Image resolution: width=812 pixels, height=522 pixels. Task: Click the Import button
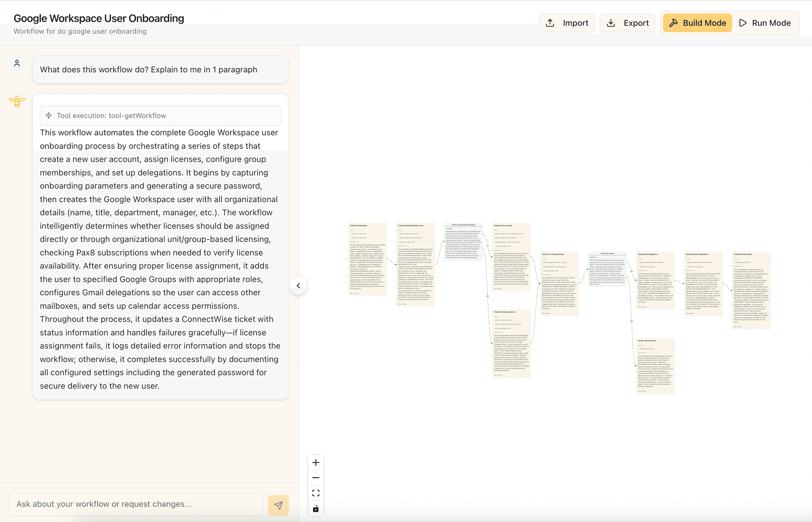pyautogui.click(x=567, y=23)
